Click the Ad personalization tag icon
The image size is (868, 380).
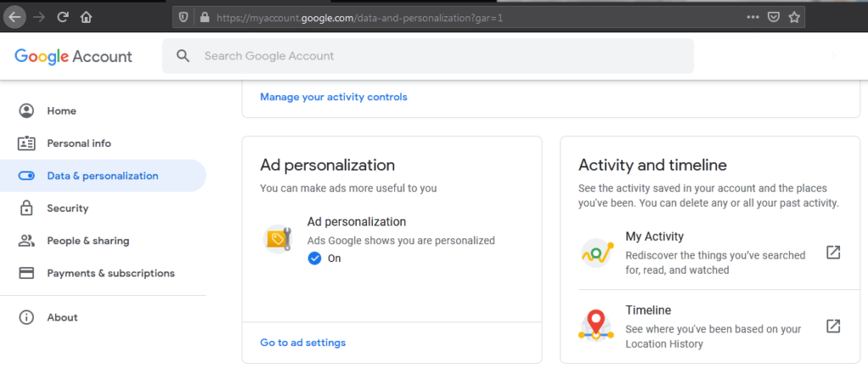(x=277, y=240)
